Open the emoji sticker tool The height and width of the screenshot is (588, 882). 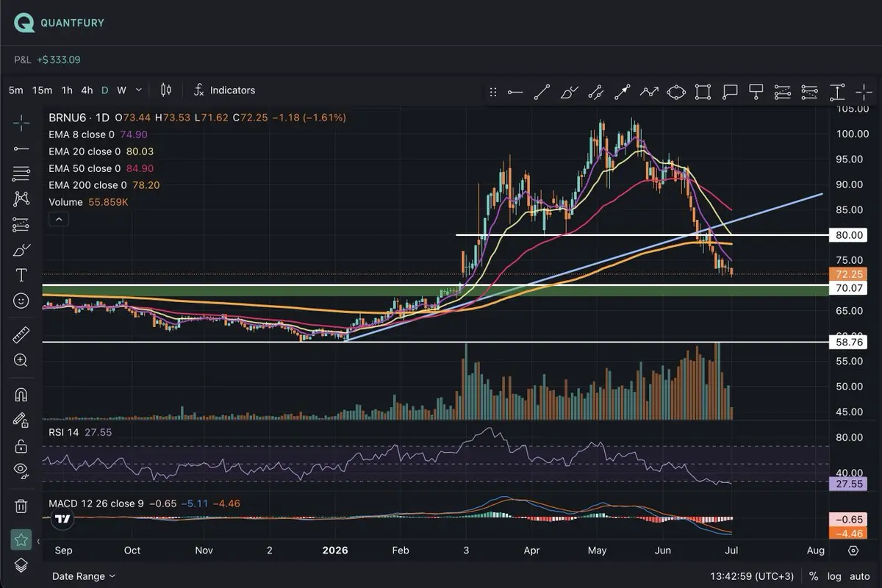pos(21,301)
